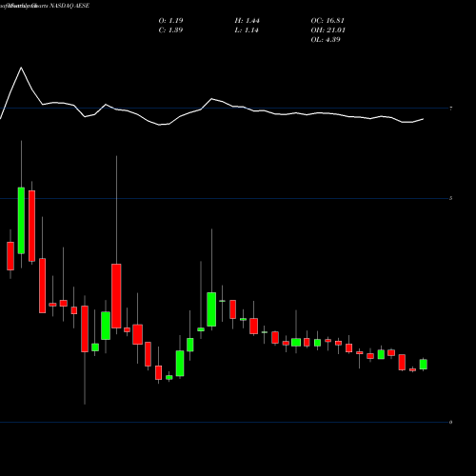Select the OH: 21.01 reading
This screenshot has width=476, height=476.
click(x=327, y=30)
